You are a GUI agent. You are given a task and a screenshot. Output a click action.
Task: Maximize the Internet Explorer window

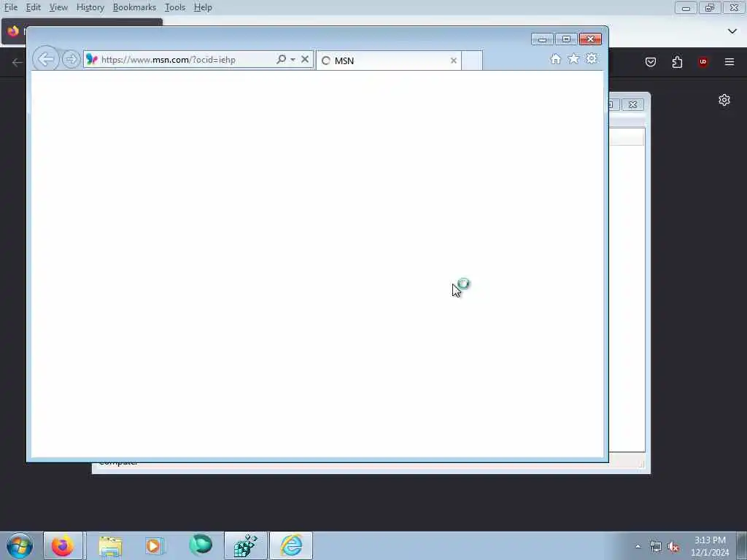[566, 39]
